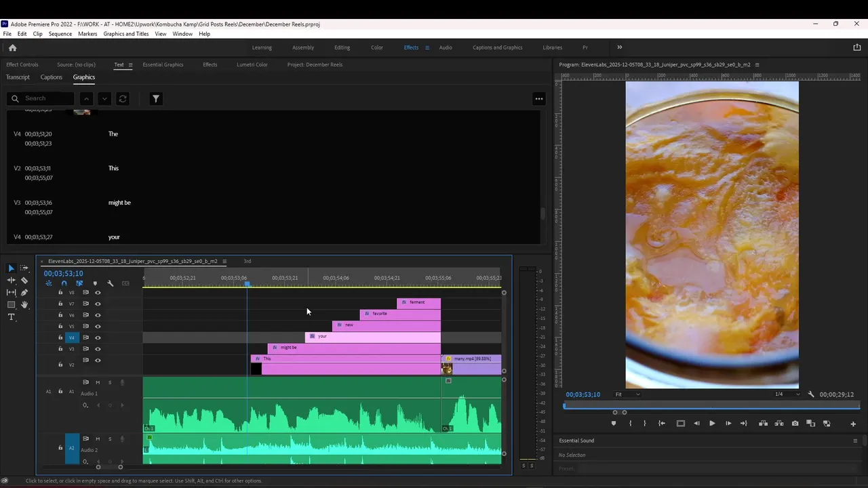This screenshot has width=868, height=488.
Task: Open Effects workspace menu icon
Action: click(427, 47)
